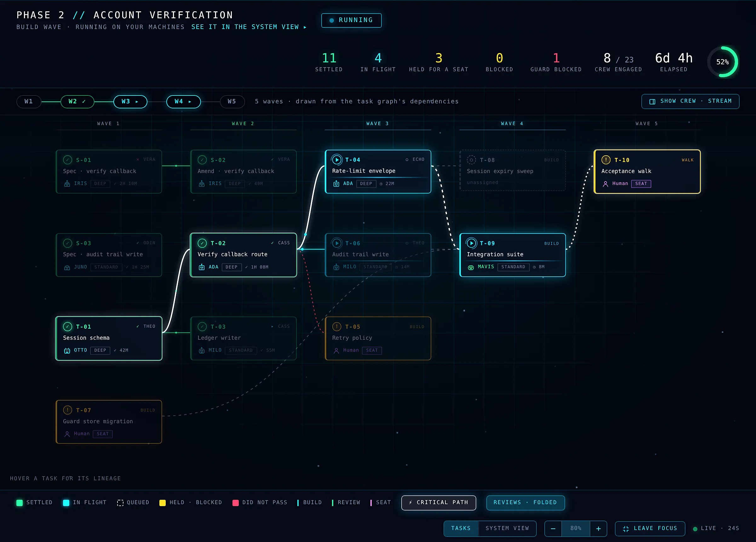
Task: Click the Settled green legend swatch
Action: 20,503
